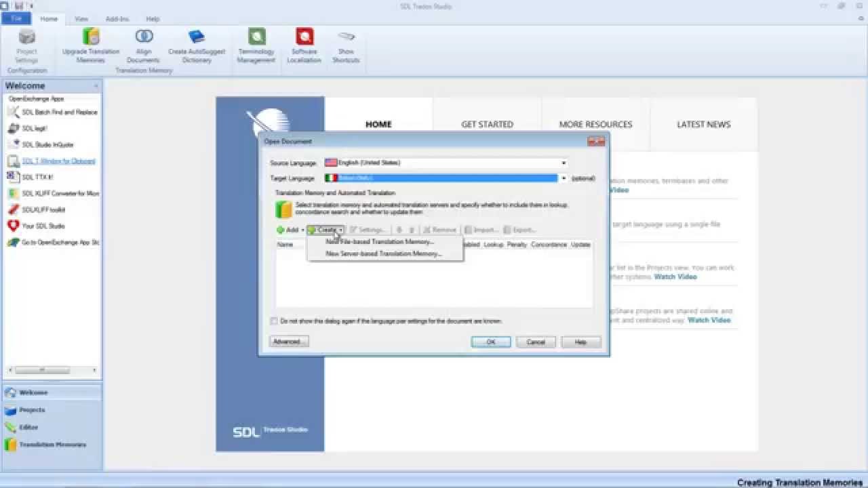Click the Import toolbar button
The image size is (868, 488).
482,230
